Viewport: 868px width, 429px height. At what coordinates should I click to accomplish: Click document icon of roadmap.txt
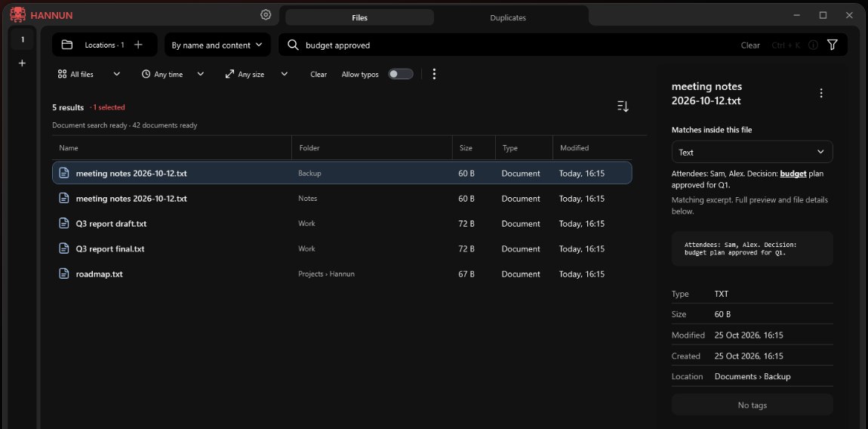[x=64, y=274]
